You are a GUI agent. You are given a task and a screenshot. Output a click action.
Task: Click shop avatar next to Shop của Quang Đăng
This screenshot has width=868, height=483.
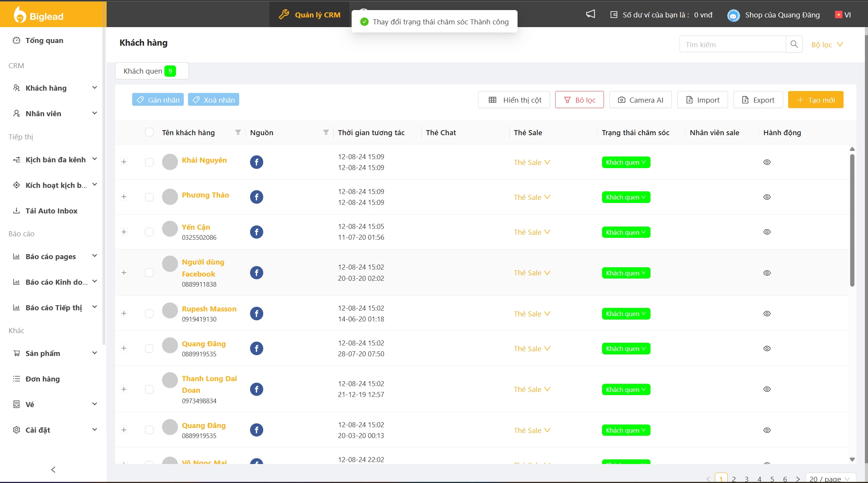pos(733,15)
